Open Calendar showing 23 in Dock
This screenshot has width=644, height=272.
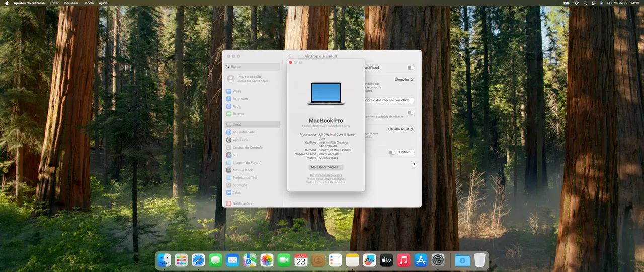tap(301, 260)
